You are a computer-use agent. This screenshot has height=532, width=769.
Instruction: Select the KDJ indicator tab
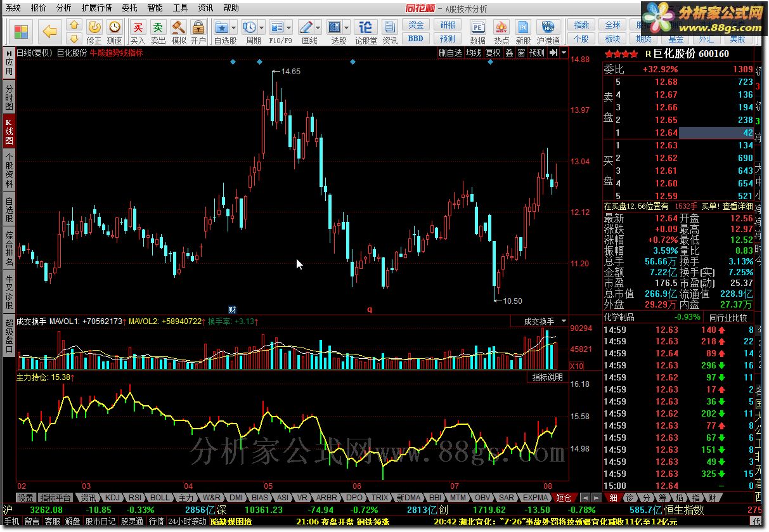[x=112, y=498]
